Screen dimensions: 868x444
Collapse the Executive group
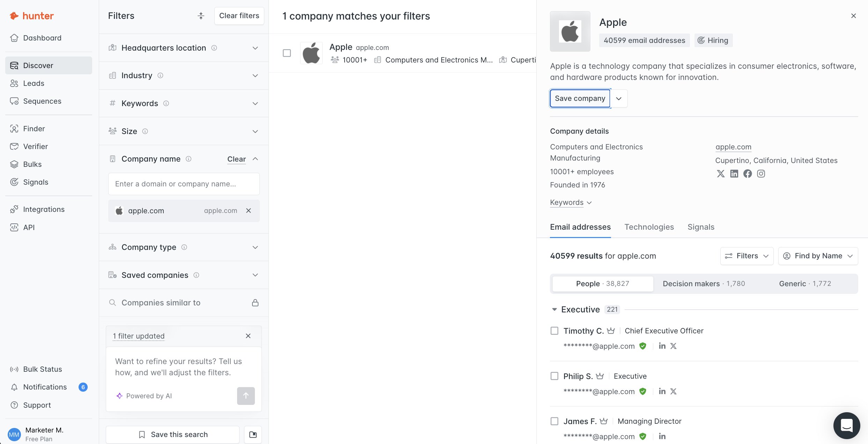point(554,309)
